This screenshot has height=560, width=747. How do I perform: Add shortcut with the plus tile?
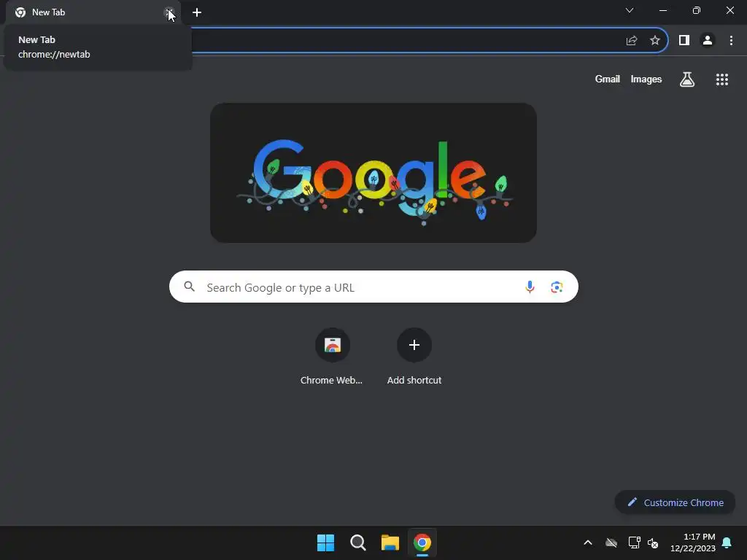click(x=414, y=356)
